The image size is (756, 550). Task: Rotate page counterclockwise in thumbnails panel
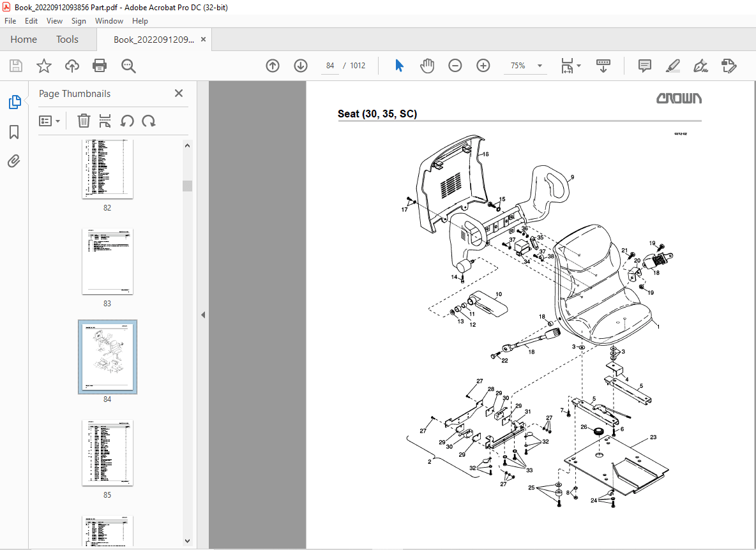tap(127, 121)
